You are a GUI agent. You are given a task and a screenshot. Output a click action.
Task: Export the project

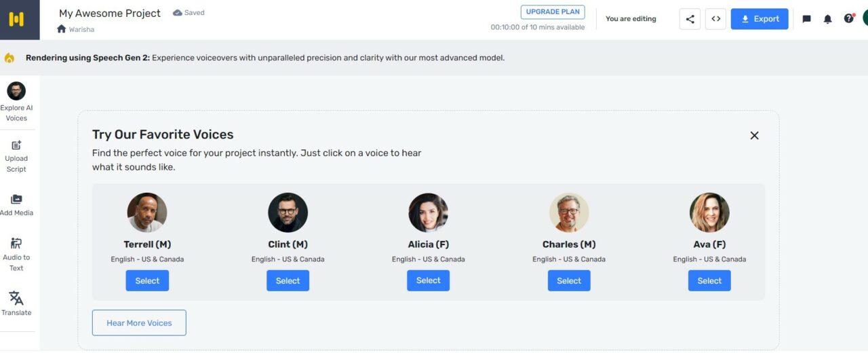pyautogui.click(x=759, y=19)
